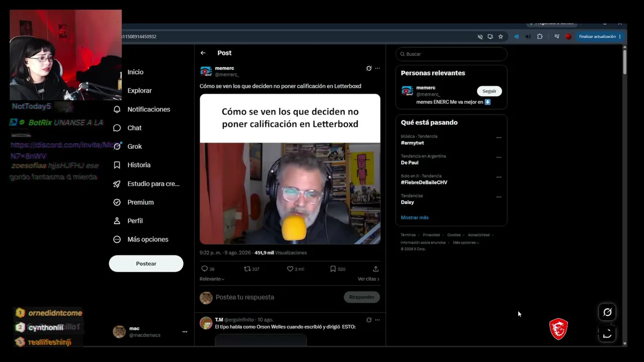
Task: Click memerc's avatar on the post
Action: 206,71
